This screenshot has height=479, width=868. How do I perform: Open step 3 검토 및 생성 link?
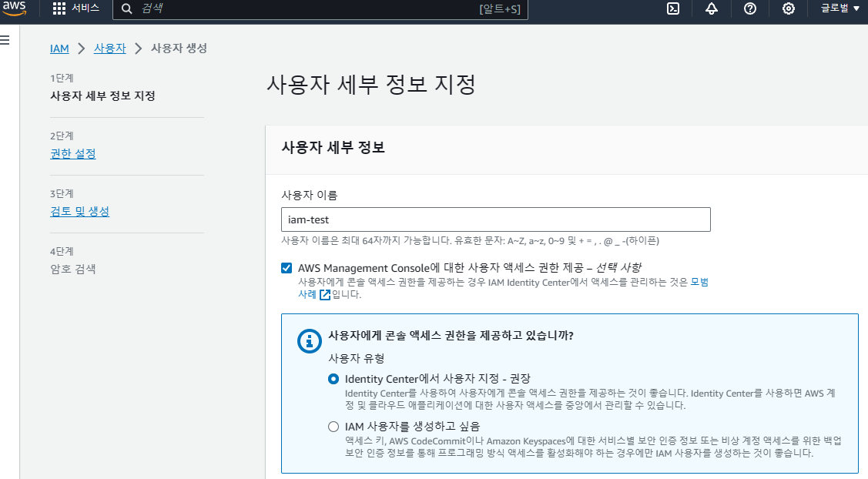[x=80, y=211]
